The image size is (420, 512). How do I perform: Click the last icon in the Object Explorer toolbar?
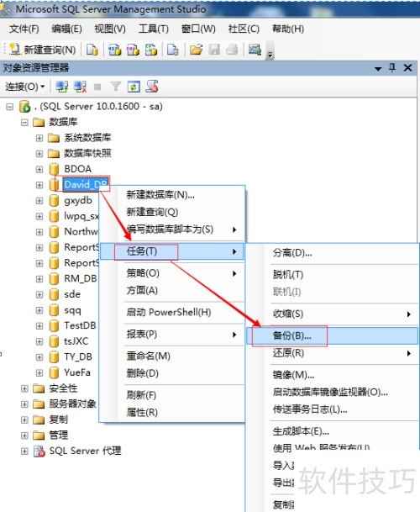pyautogui.click(x=152, y=87)
